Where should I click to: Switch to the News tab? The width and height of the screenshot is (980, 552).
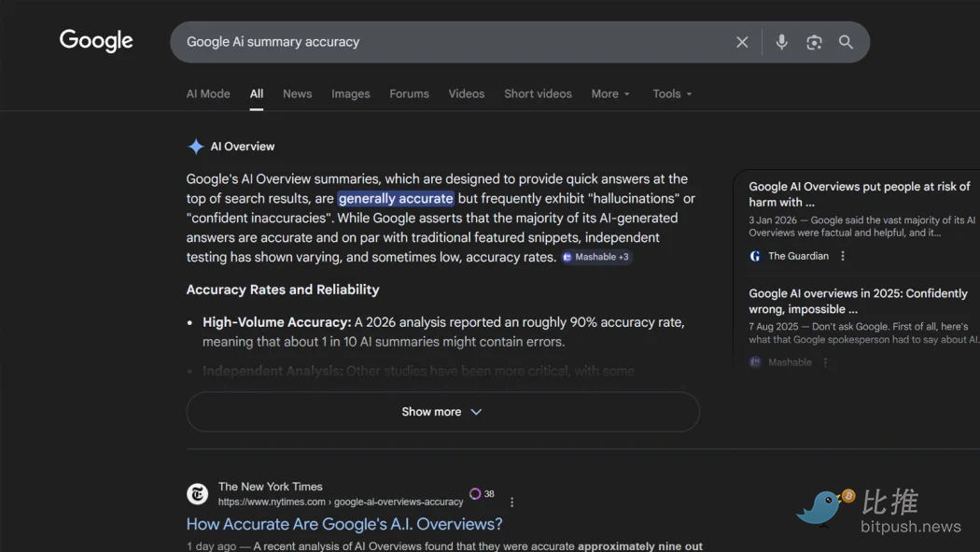[297, 94]
